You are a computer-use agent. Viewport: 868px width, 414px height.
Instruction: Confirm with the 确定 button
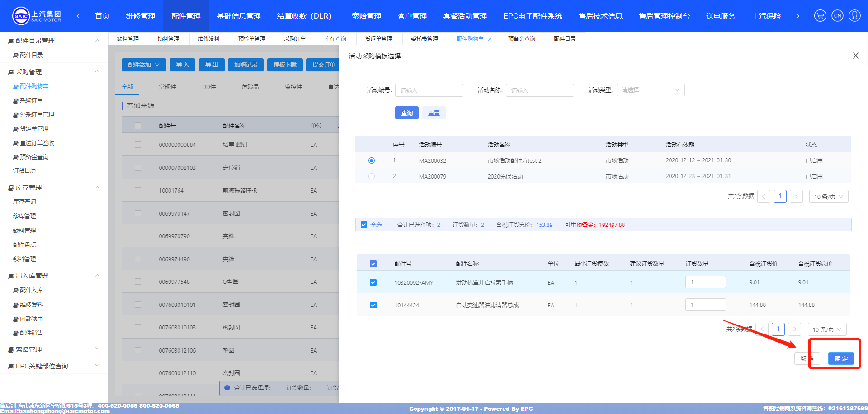click(841, 358)
